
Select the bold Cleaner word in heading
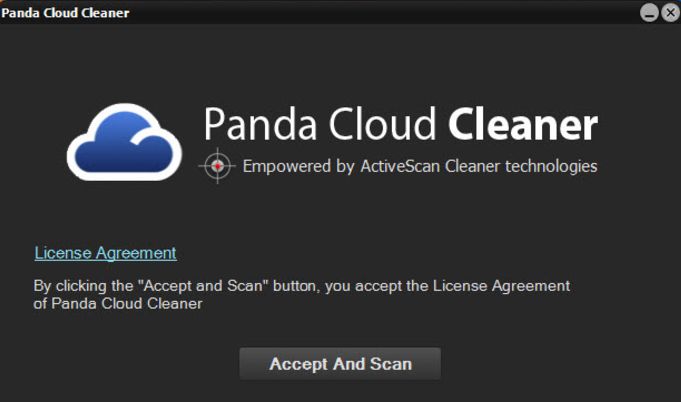point(522,126)
